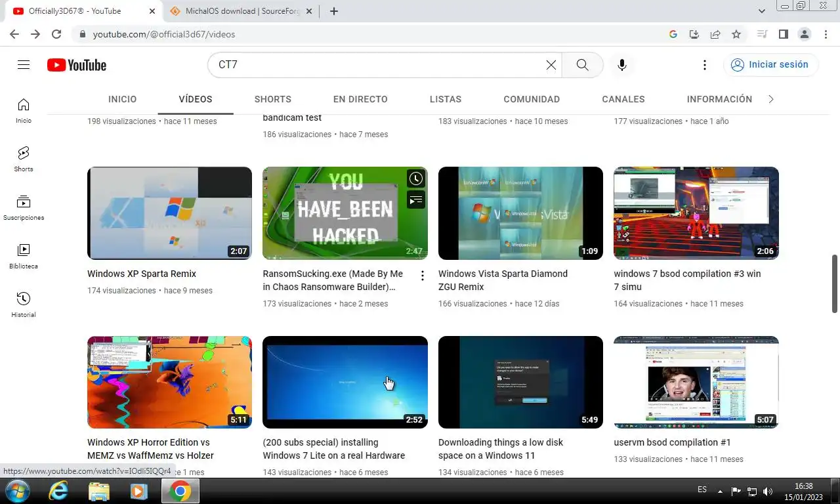The width and height of the screenshot is (840, 504).
Task: Open a new browser tab
Action: (334, 11)
